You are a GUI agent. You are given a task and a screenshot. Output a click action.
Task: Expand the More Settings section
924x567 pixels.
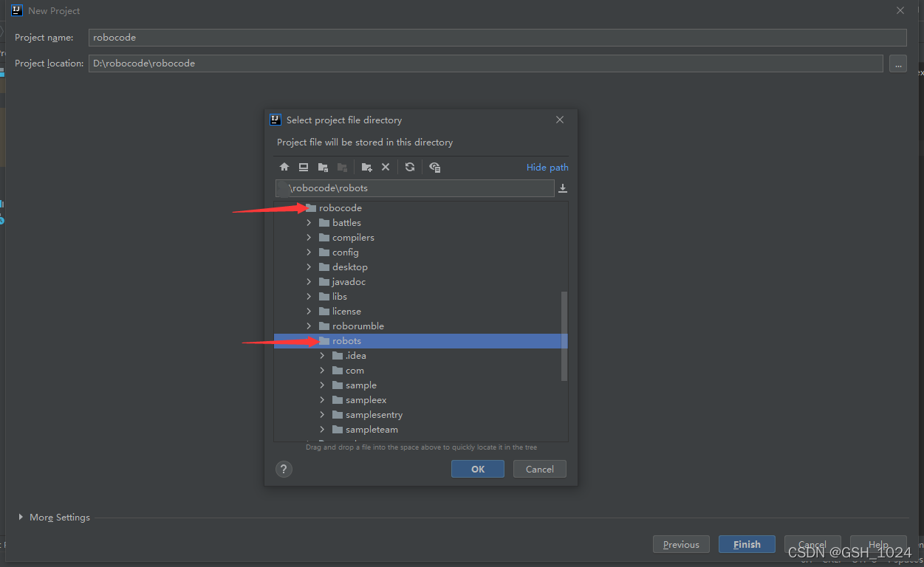[21, 517]
